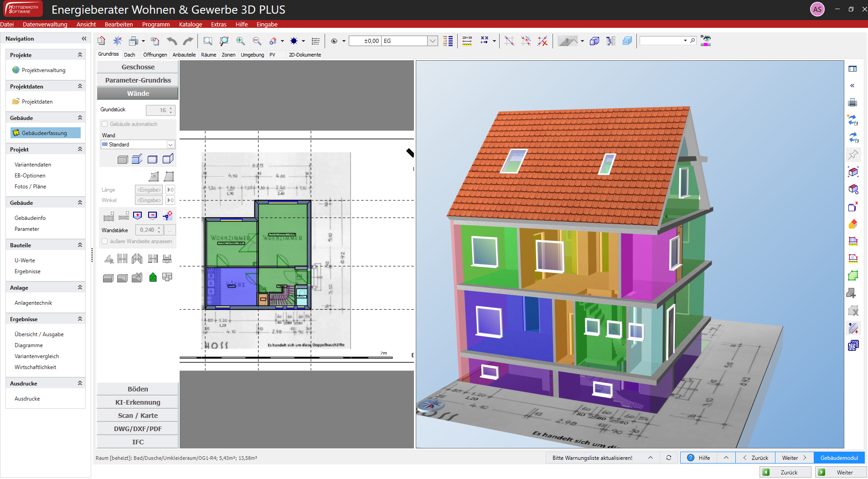Toggle visibility eye icon in toolbar
This screenshot has width=868, height=479.
click(x=334, y=41)
